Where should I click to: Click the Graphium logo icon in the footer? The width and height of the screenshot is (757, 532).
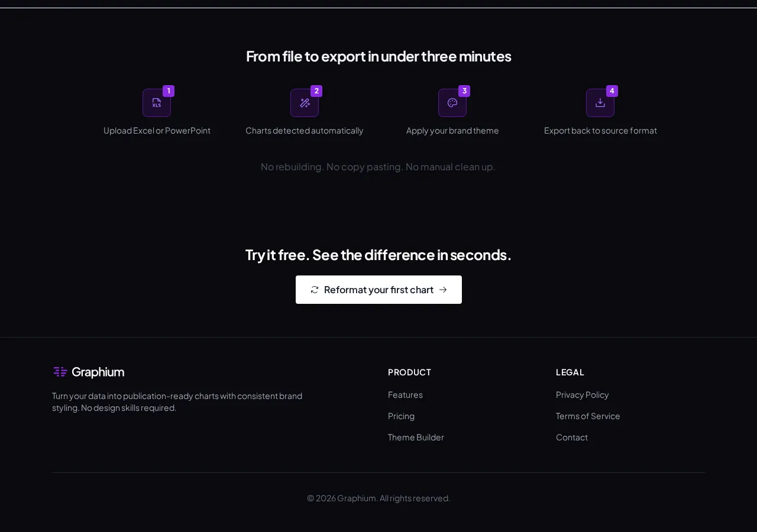click(60, 372)
